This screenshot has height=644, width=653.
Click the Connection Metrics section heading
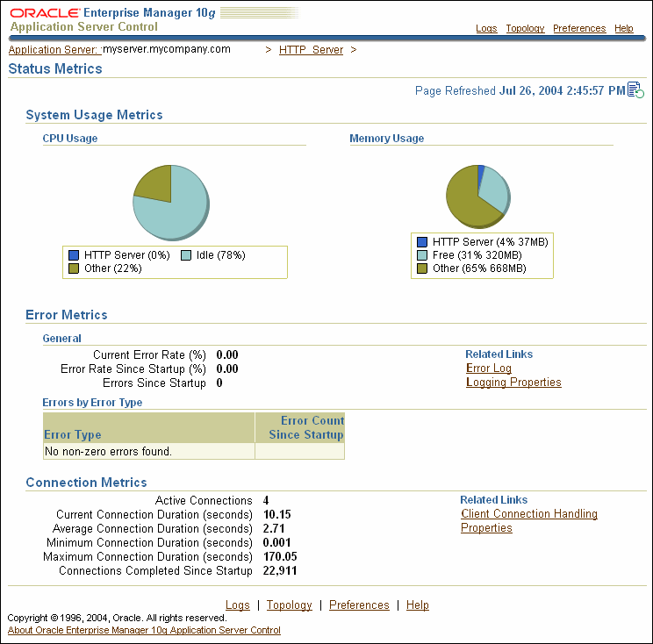(86, 483)
